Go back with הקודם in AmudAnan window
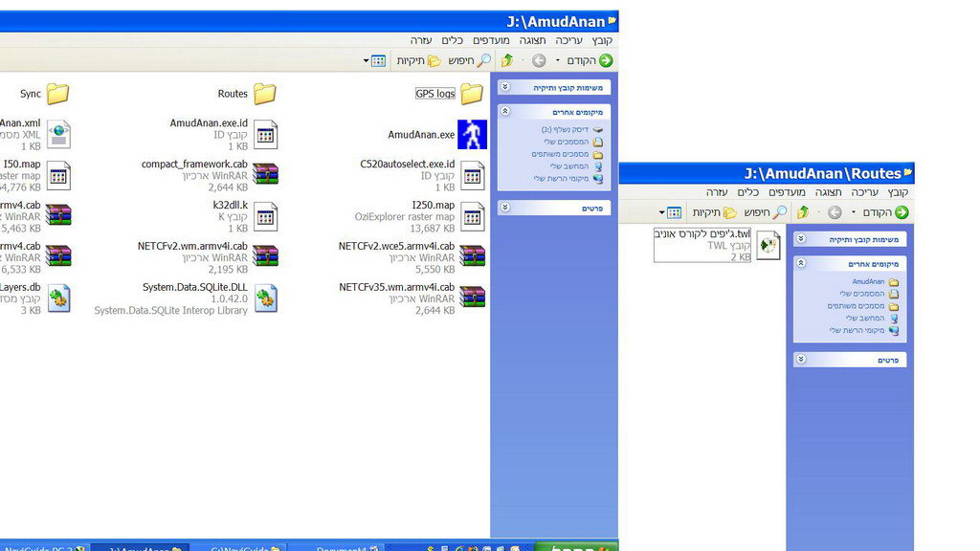 point(590,60)
